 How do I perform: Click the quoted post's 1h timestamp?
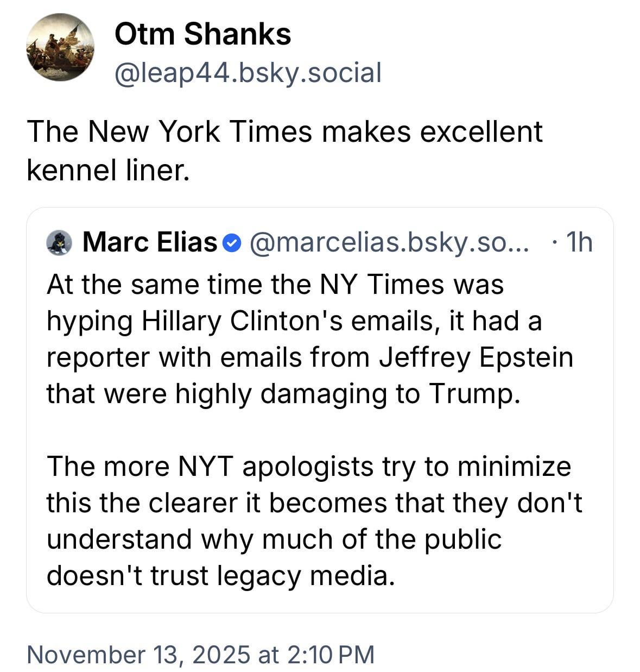[x=578, y=242]
